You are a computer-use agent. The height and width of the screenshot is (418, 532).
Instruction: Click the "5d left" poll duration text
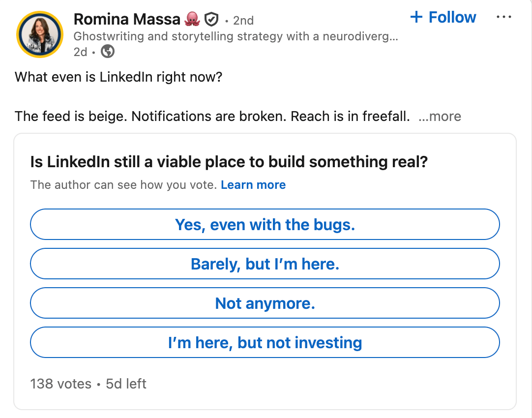(x=126, y=384)
